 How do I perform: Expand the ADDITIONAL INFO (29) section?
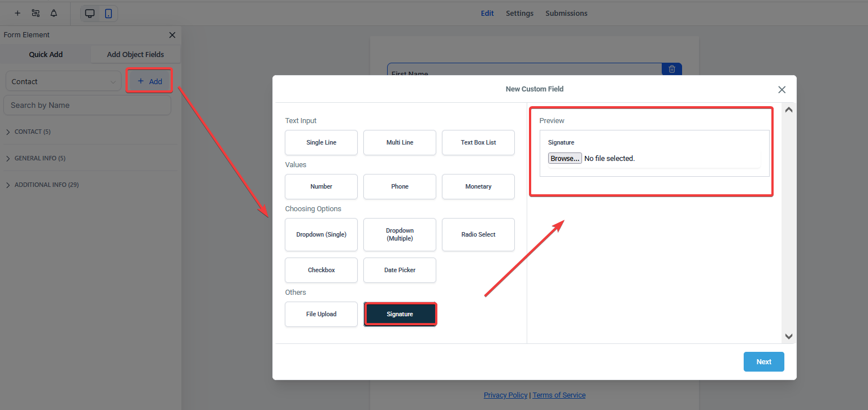click(x=46, y=185)
